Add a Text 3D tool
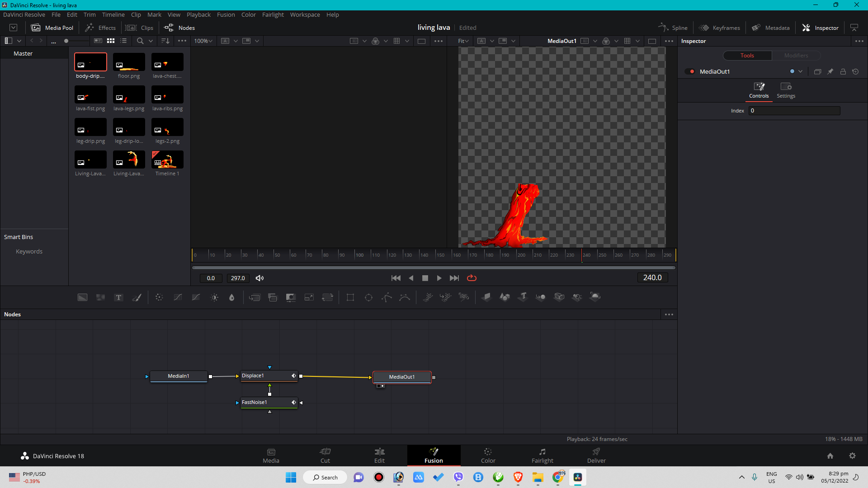 (x=523, y=297)
